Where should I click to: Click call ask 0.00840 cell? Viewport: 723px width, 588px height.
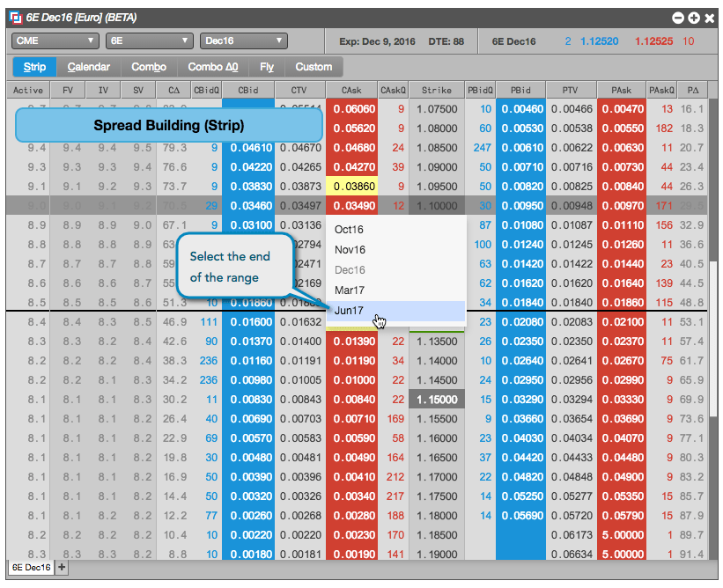[352, 400]
